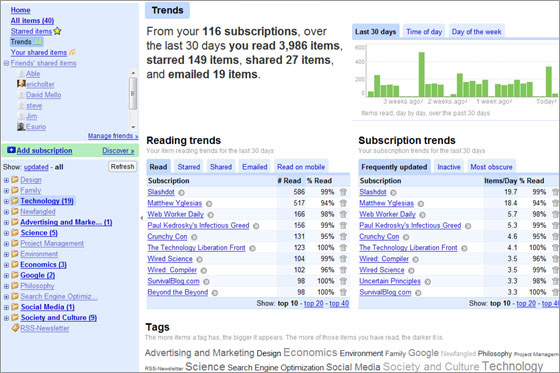This screenshot has height=373, width=560.
Task: Open the Most obscure tab
Action: point(491,166)
